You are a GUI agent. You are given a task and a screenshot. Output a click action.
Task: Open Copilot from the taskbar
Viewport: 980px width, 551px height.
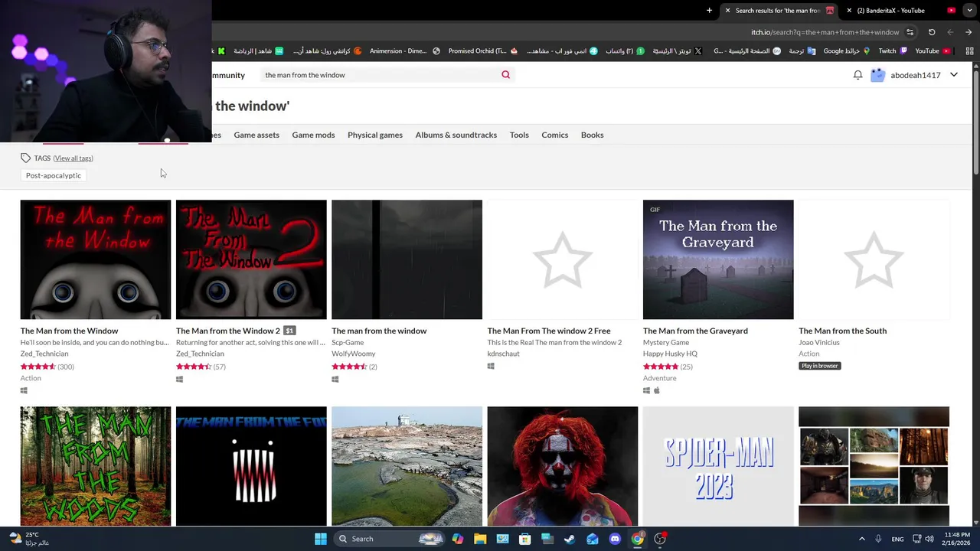tap(458, 539)
